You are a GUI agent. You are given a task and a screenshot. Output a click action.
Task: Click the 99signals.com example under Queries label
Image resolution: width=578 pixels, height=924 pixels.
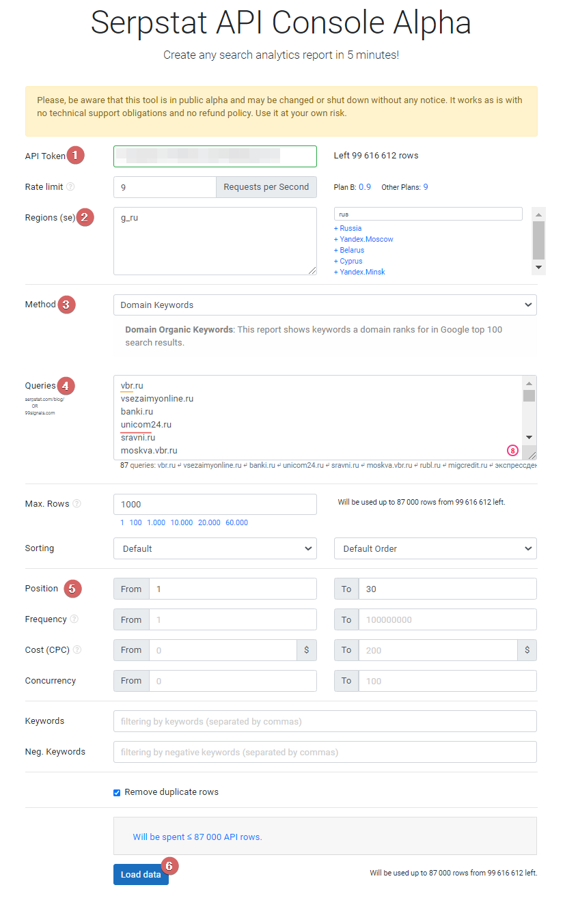click(40, 412)
